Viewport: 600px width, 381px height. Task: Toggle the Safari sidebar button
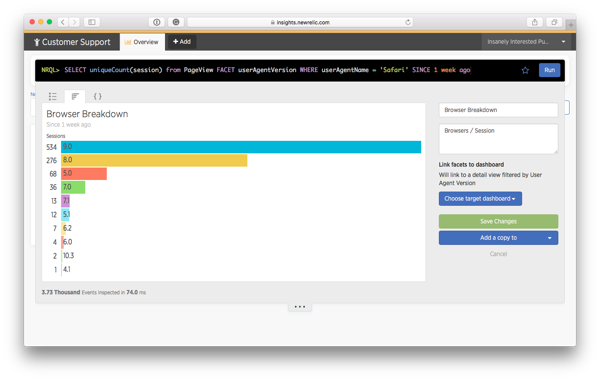coord(92,22)
